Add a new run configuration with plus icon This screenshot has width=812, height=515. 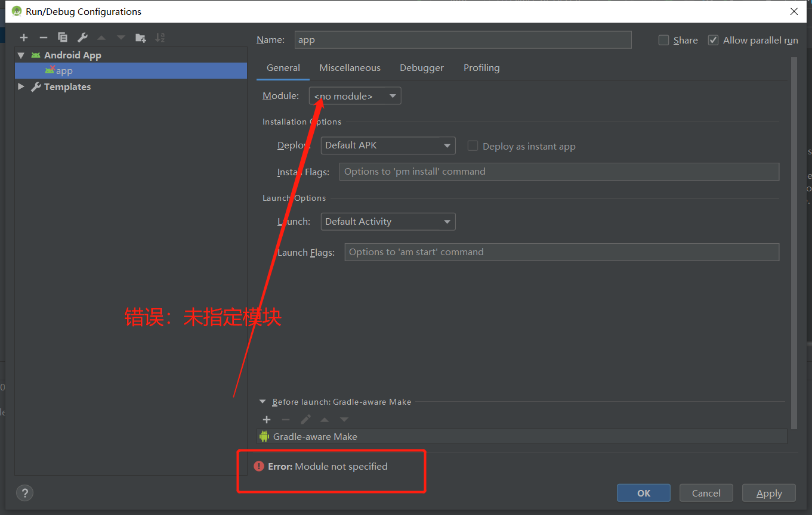pos(24,38)
